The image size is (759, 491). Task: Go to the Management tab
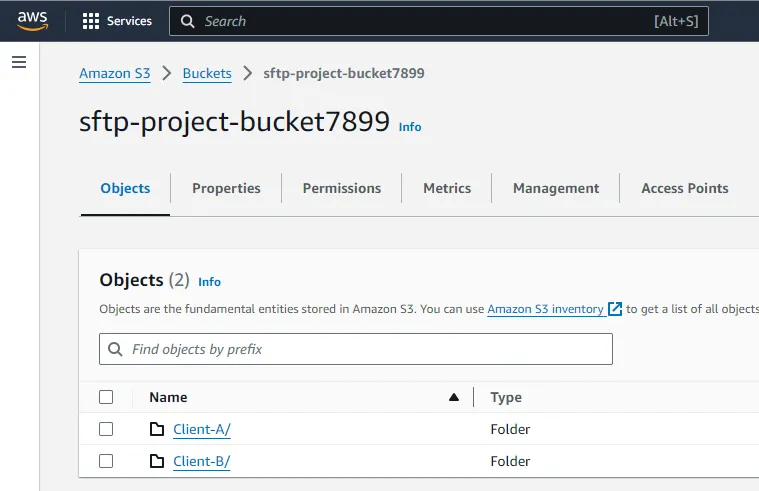coord(556,188)
